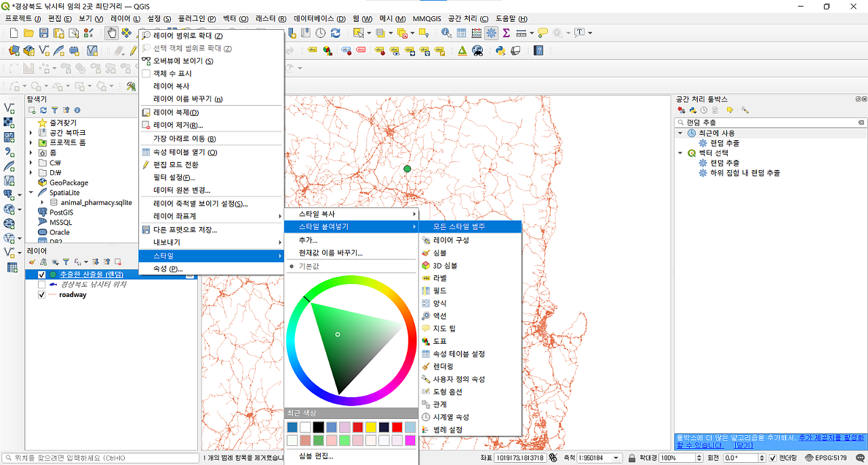
Task: Toggle visibility of 경상북도 낚시터 위치 layer
Action: coord(42,285)
